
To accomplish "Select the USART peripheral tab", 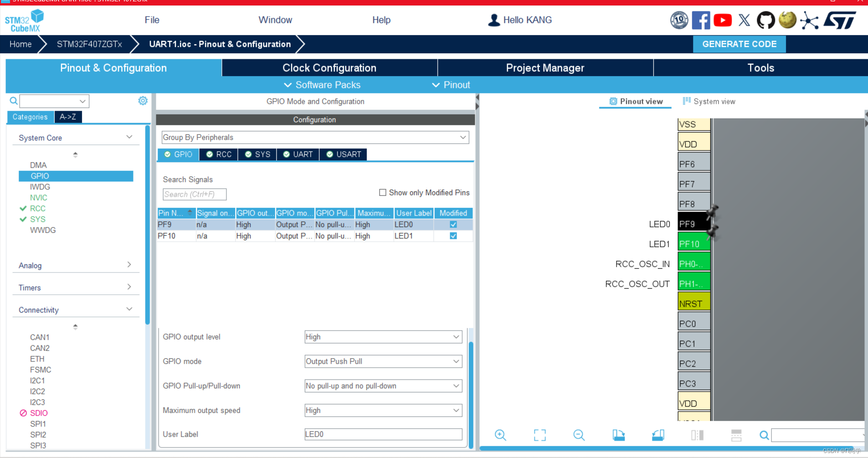I will 344,154.
